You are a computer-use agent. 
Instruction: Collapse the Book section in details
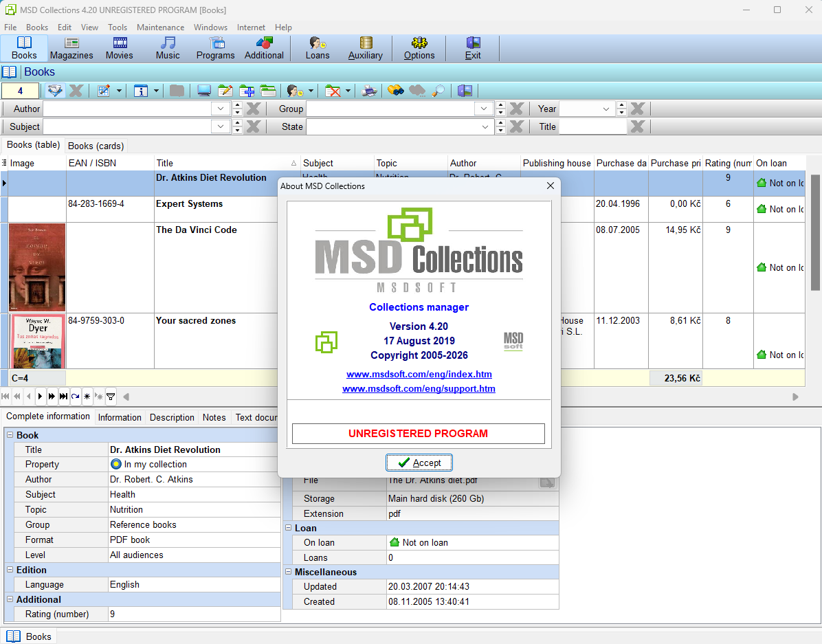click(10, 435)
